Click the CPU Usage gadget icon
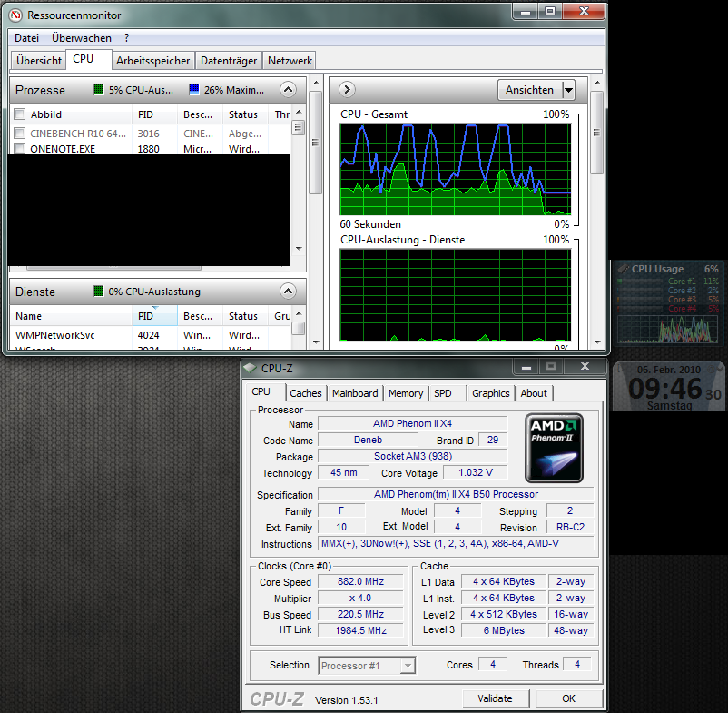The width and height of the screenshot is (728, 713). [623, 269]
